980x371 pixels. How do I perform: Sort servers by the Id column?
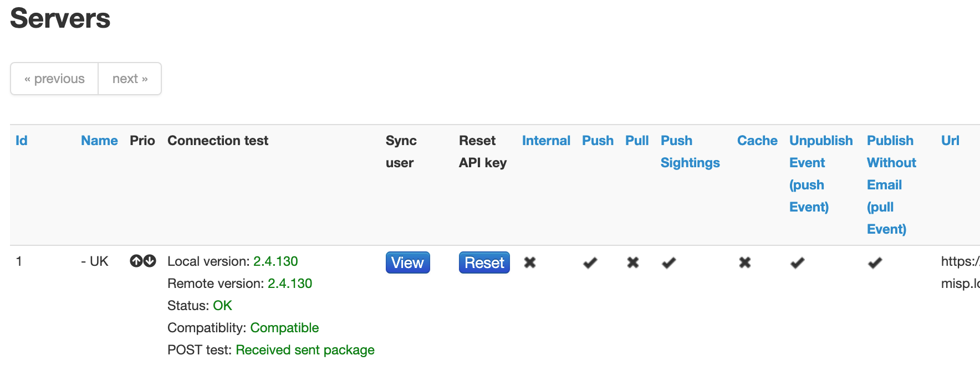(21, 140)
